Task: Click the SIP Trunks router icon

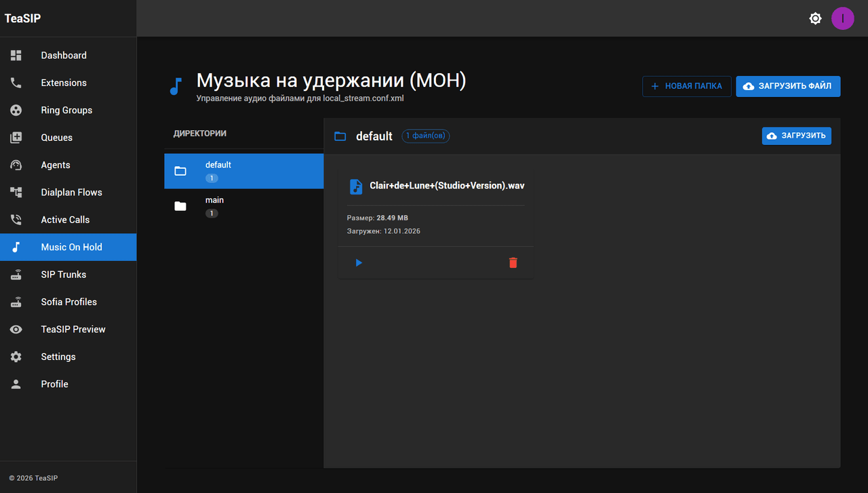Action: (x=16, y=275)
